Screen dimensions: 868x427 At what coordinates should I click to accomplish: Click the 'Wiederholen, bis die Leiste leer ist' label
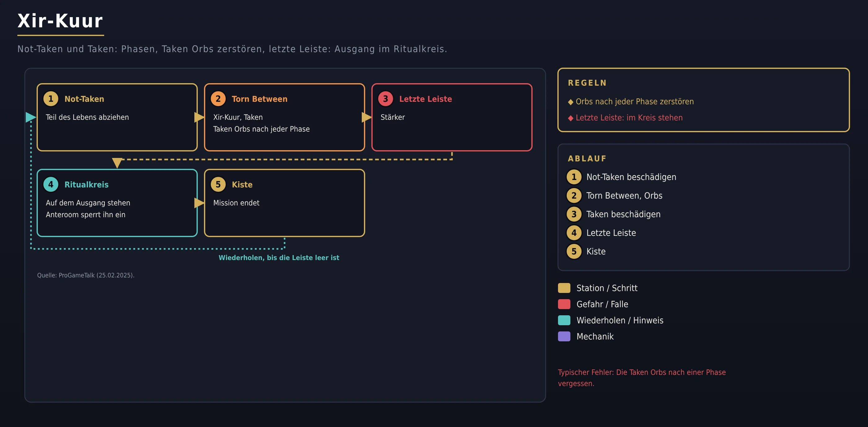tap(279, 258)
